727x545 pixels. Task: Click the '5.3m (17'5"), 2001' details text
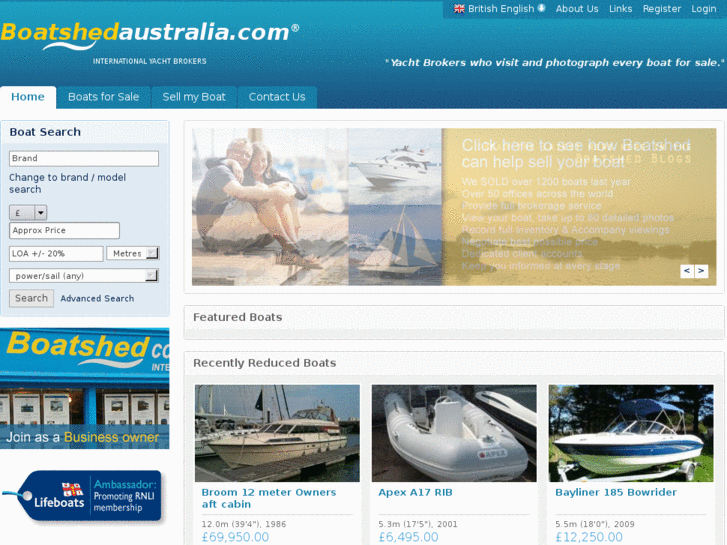(418, 524)
